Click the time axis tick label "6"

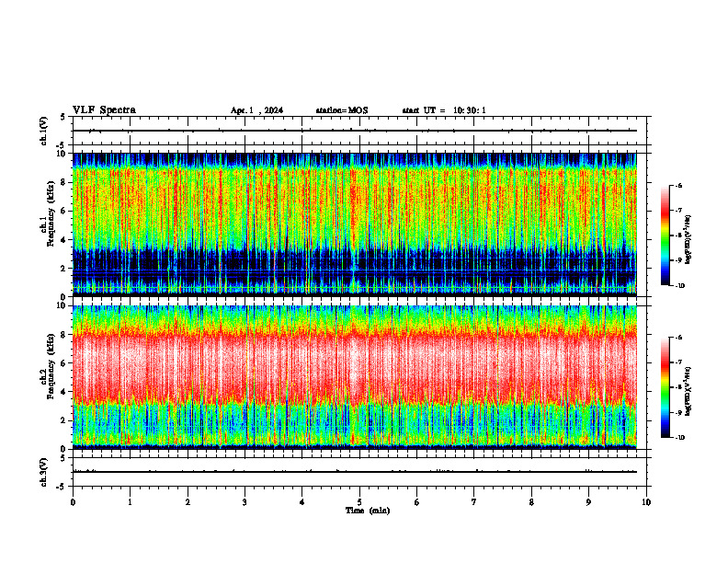click(x=417, y=502)
